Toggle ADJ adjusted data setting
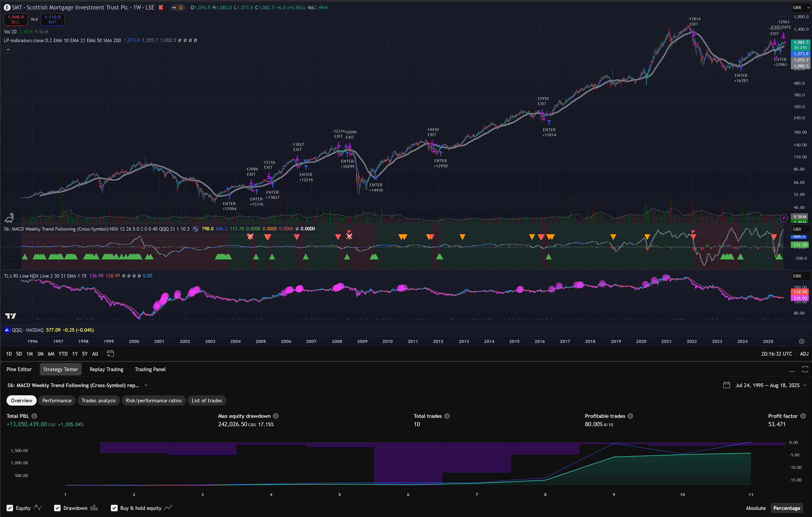 coord(804,354)
